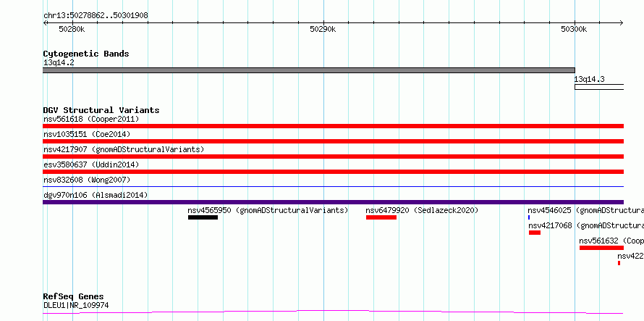Click the 50280k ruler tick label
The image size is (644, 321).
(x=72, y=29)
